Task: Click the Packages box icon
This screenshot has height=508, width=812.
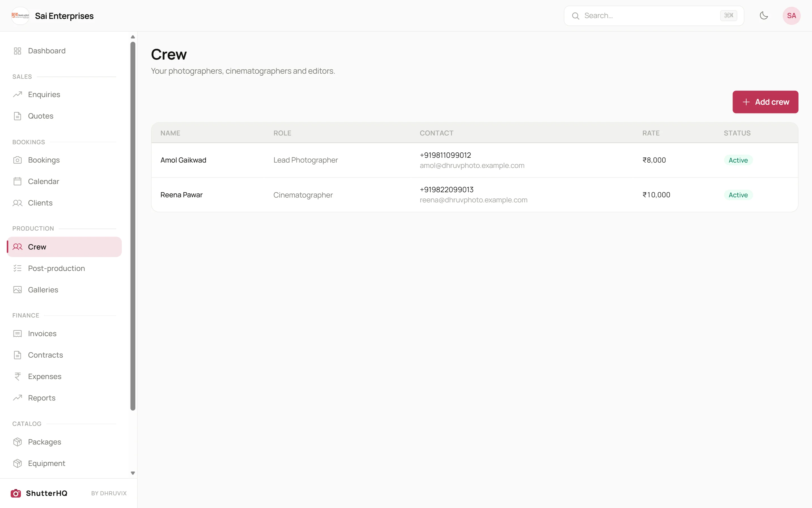Action: pyautogui.click(x=17, y=442)
